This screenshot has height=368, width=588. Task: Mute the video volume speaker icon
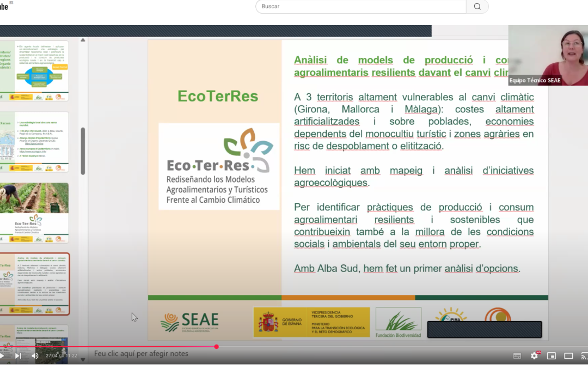pyautogui.click(x=35, y=355)
